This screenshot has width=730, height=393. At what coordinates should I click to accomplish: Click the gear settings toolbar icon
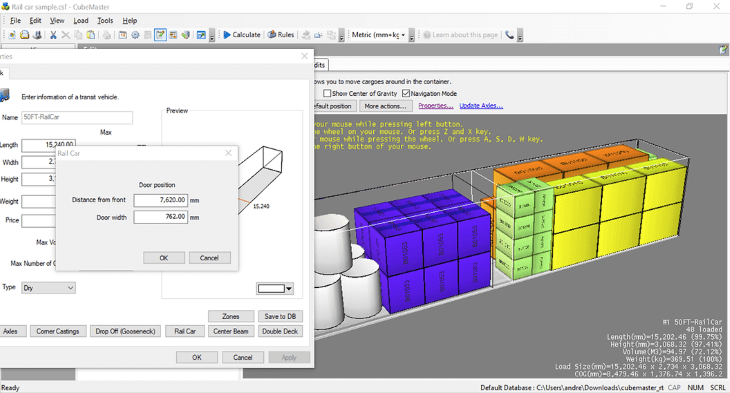pyautogui.click(x=135, y=35)
